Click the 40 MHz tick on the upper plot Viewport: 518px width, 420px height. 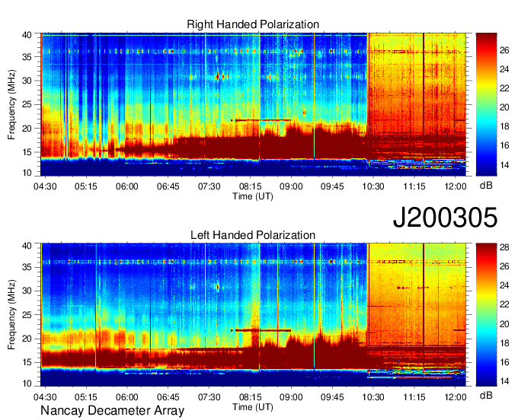pyautogui.click(x=27, y=35)
